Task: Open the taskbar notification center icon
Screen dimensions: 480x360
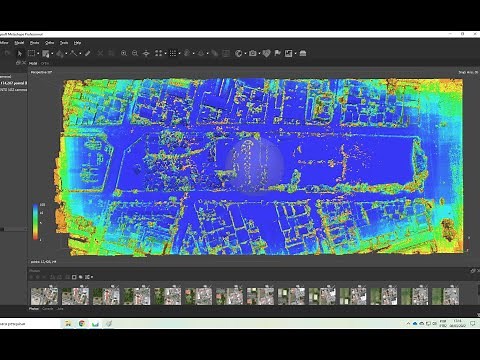Action: (x=473, y=324)
